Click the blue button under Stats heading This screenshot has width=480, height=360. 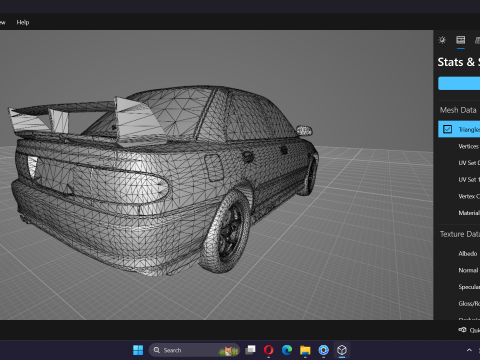(459, 83)
